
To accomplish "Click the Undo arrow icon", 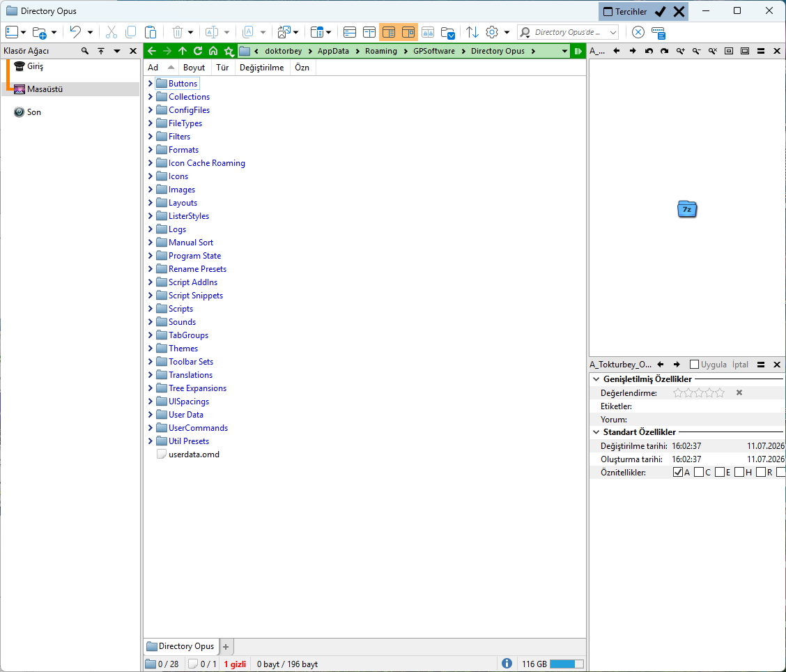I will (75, 33).
